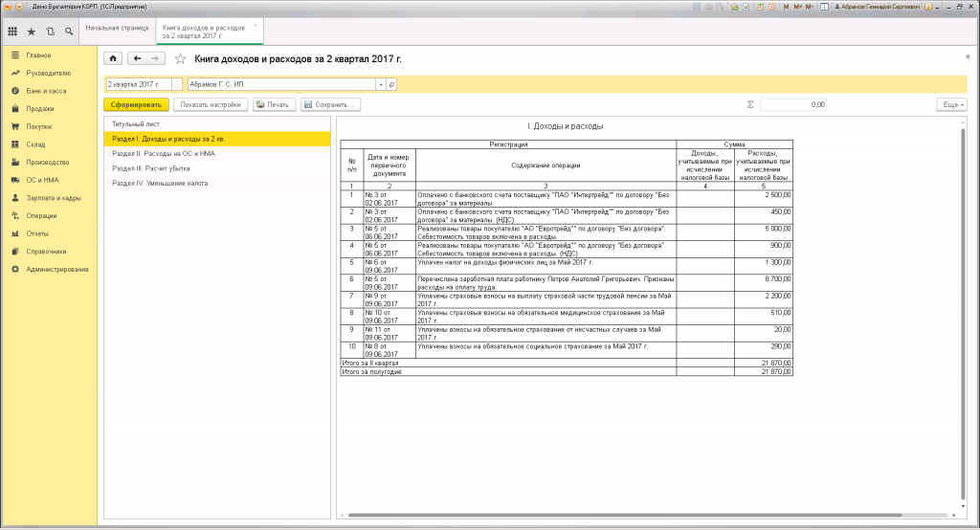Navigate forward with the right arrow
The height and width of the screenshot is (530, 980).
click(x=155, y=58)
